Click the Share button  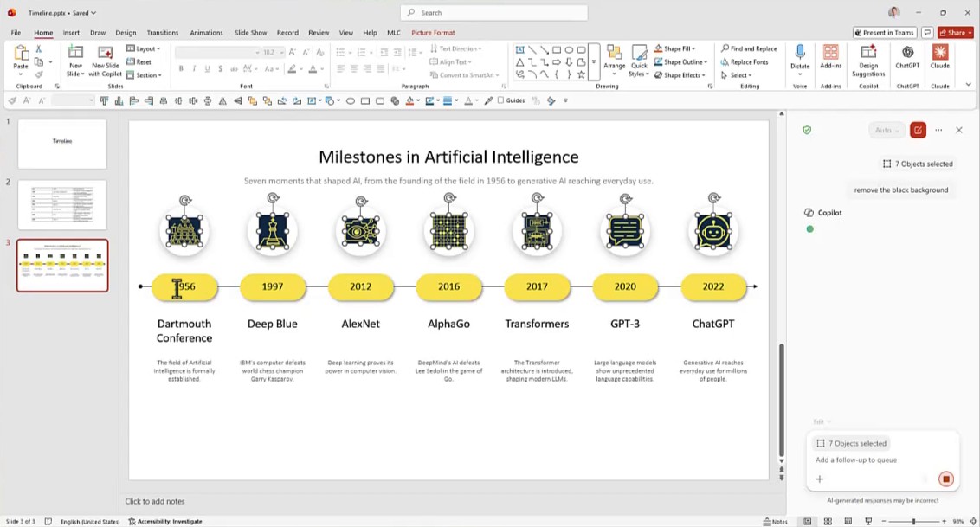pos(956,33)
